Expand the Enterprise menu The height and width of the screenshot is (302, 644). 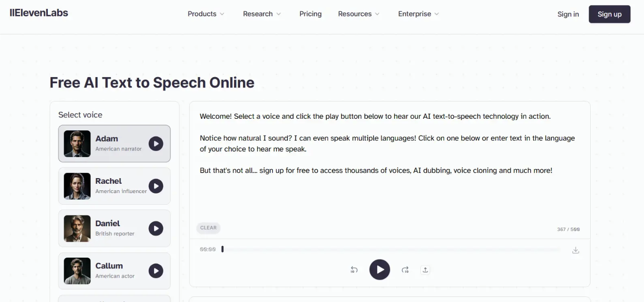[x=418, y=14]
